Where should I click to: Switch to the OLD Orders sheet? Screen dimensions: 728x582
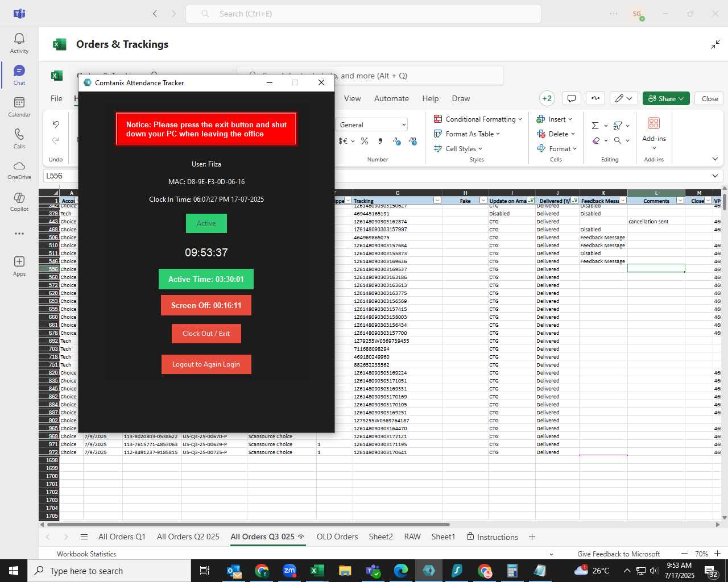click(x=337, y=537)
